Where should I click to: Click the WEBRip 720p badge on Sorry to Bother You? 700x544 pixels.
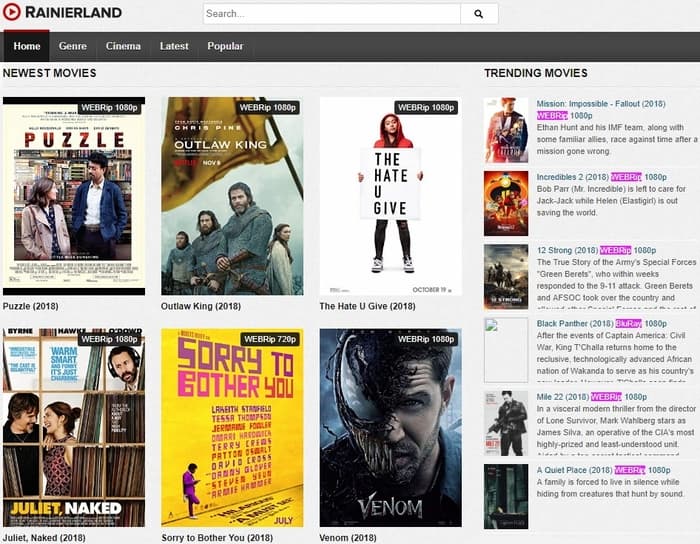click(270, 339)
